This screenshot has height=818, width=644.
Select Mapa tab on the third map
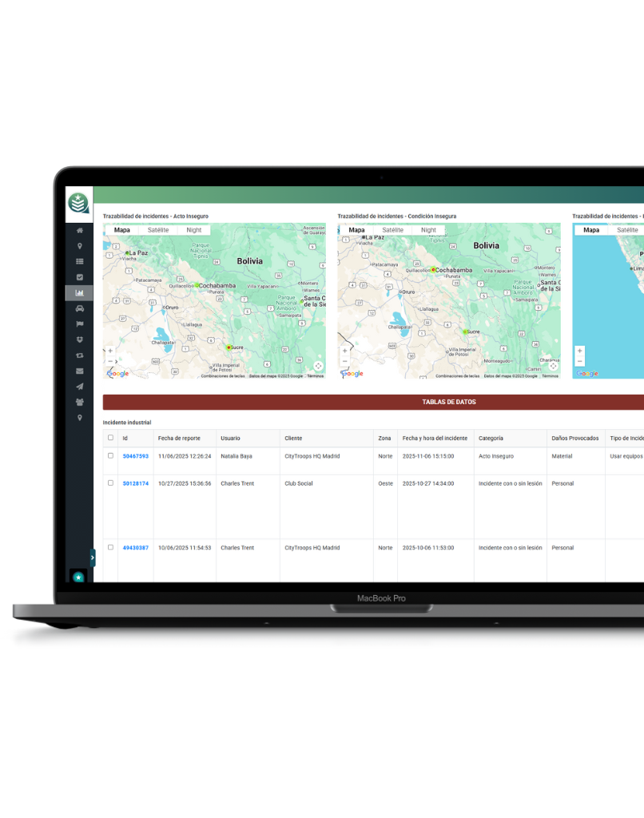[591, 229]
